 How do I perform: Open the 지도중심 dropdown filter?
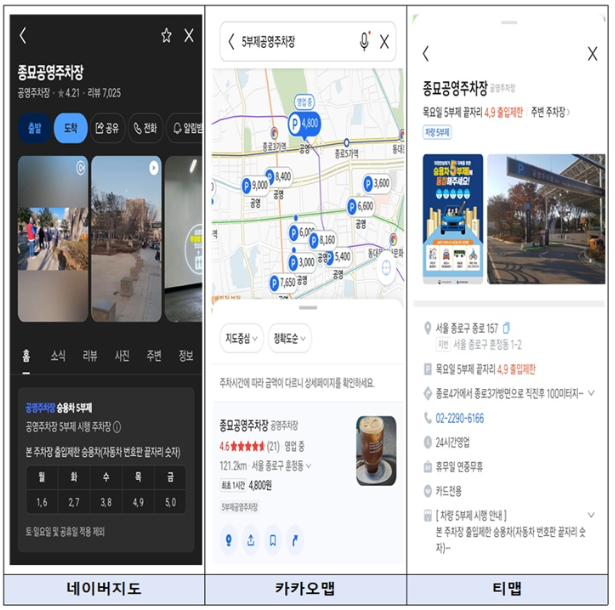[241, 338]
